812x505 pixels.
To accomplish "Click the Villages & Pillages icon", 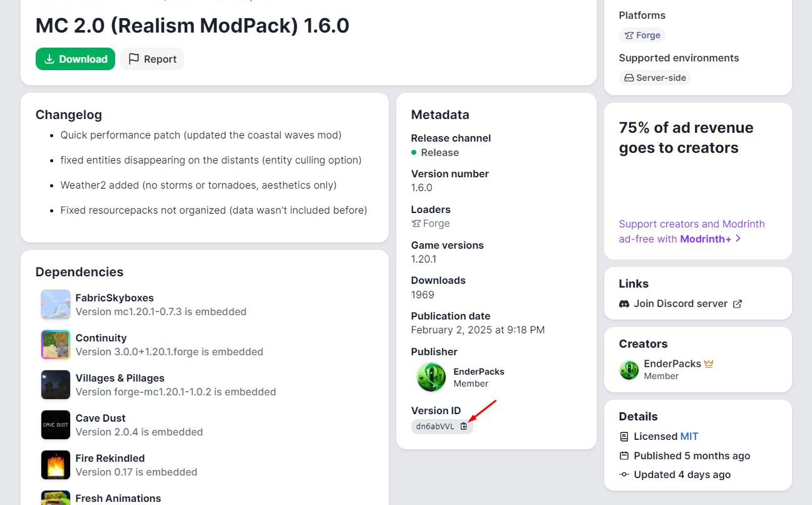I will pyautogui.click(x=56, y=385).
